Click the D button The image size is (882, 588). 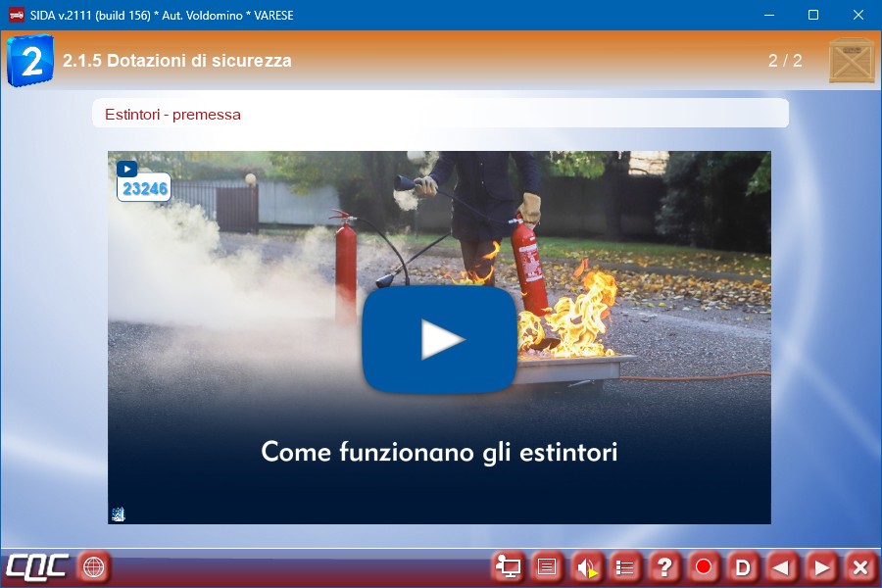(x=743, y=566)
